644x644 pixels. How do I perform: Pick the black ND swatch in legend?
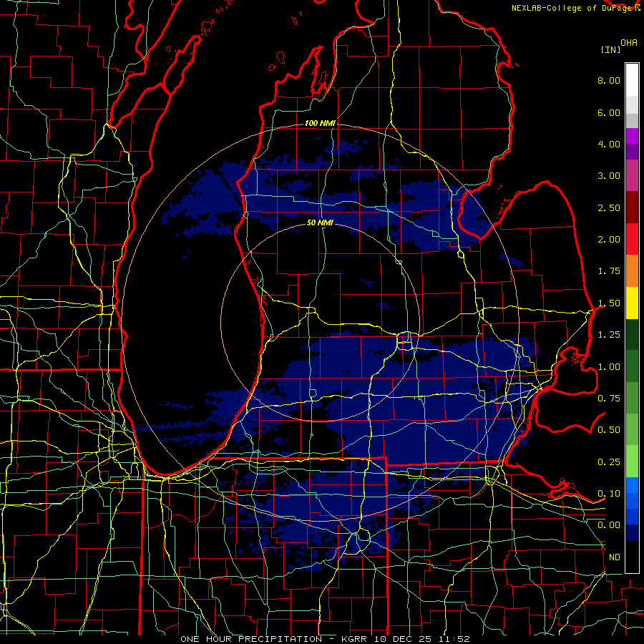tap(632, 557)
